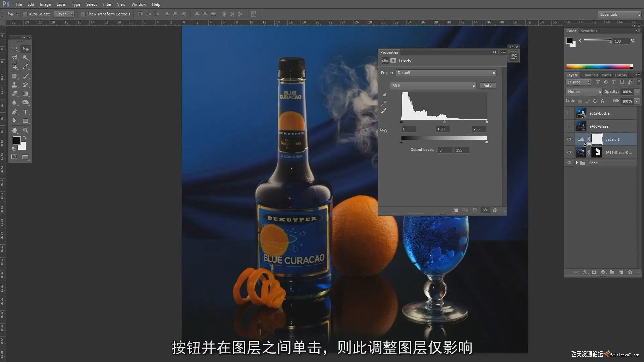644x362 pixels.
Task: Click the Auto button in Levels
Action: pyautogui.click(x=487, y=85)
